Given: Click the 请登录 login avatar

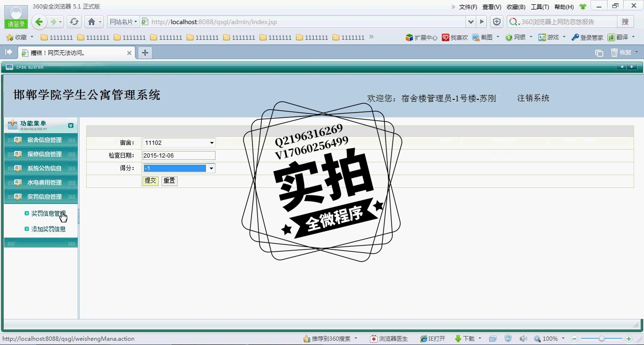Looking at the screenshot, I should [x=16, y=17].
